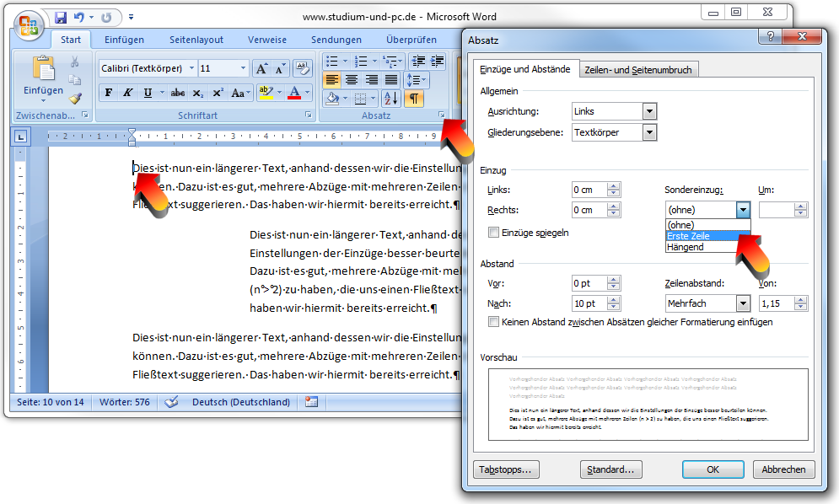Justify the text alignment
Image resolution: width=839 pixels, height=504 pixels.
coord(391,80)
